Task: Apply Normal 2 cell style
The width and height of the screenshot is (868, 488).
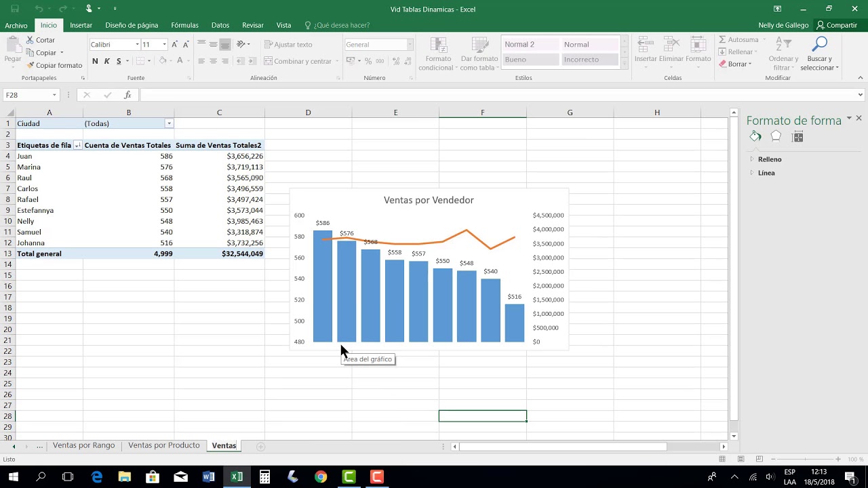Action: pyautogui.click(x=530, y=44)
